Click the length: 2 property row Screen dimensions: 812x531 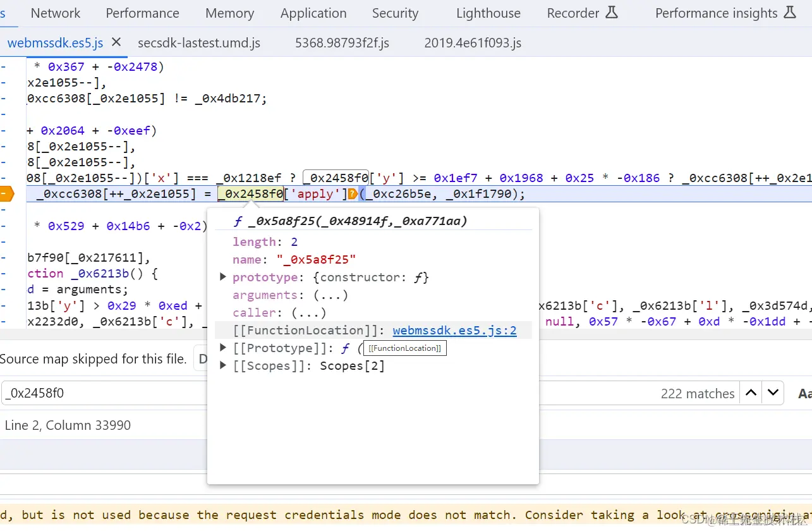coord(265,241)
